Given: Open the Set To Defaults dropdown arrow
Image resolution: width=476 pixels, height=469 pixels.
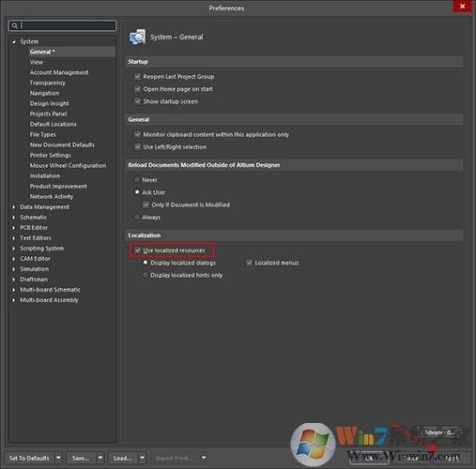Looking at the screenshot, I should tap(58, 458).
